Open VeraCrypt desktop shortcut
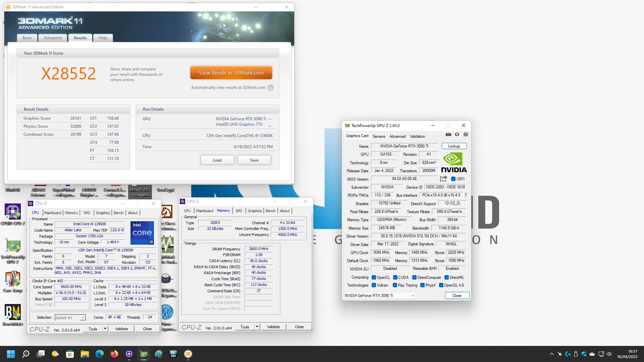 [165, 190]
